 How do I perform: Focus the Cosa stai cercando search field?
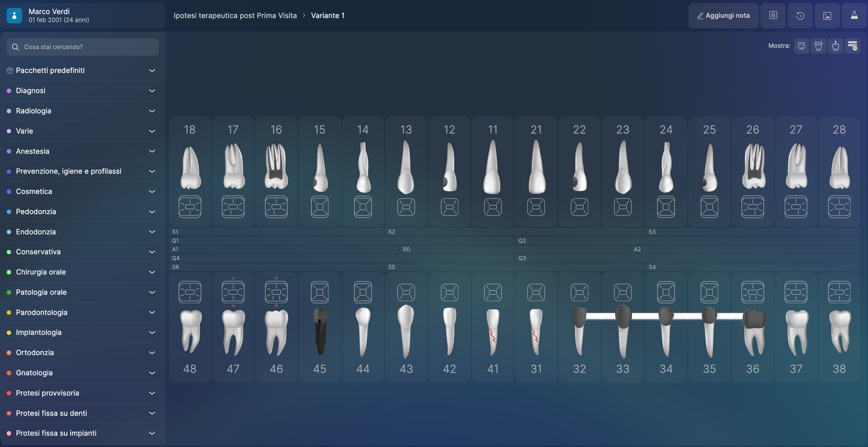coord(88,47)
